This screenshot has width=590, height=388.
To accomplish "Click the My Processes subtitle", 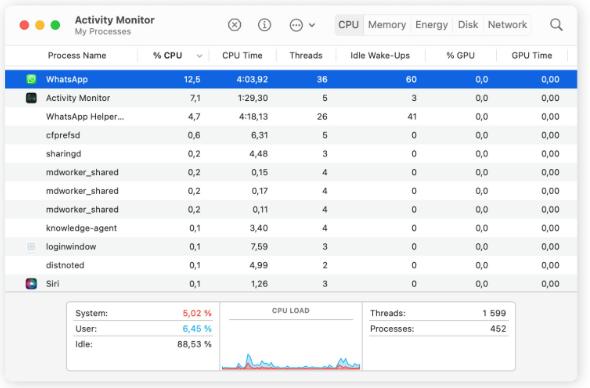I will click(x=103, y=32).
